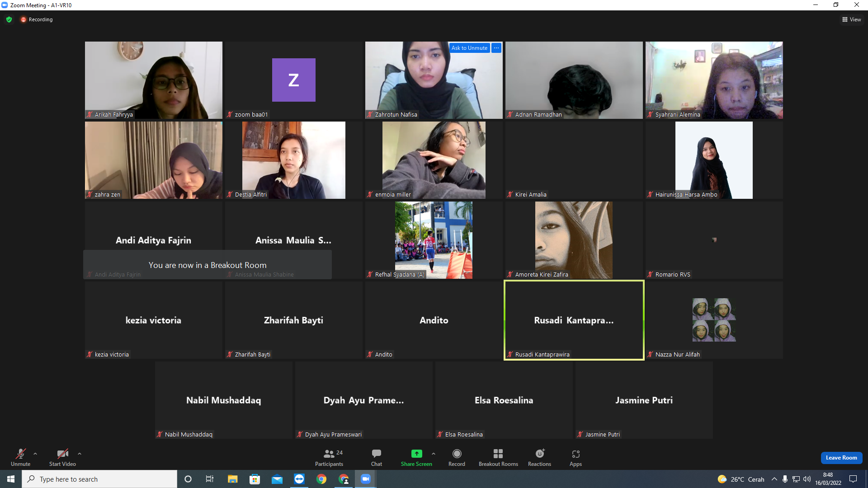Viewport: 868px width, 488px height.
Task: Click the Romario RVS name label
Action: pos(673,275)
